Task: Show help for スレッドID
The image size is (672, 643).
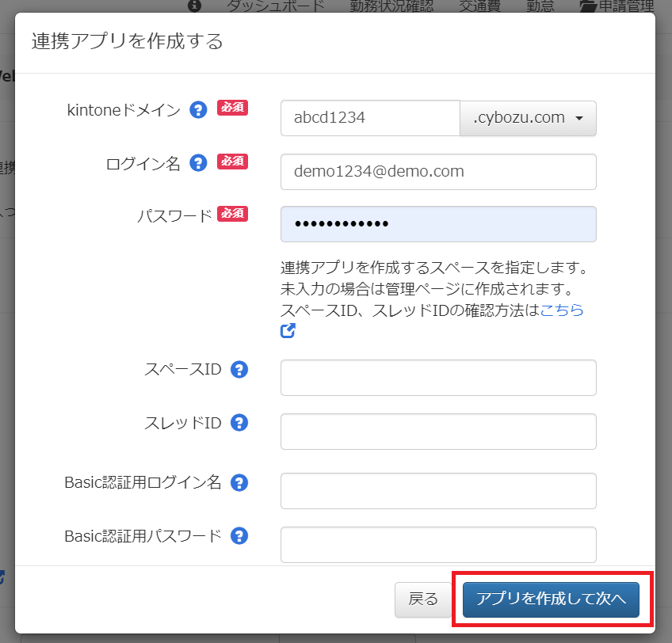Action: pos(239,423)
